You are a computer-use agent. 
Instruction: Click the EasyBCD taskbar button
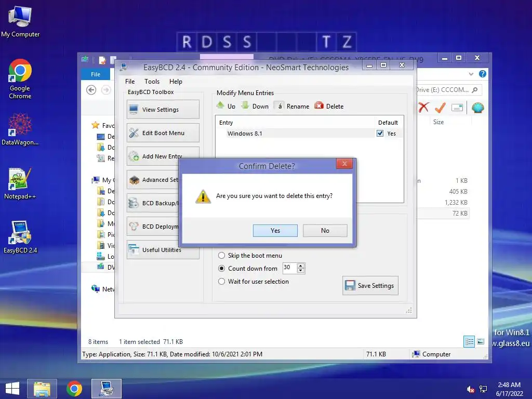[x=106, y=389]
